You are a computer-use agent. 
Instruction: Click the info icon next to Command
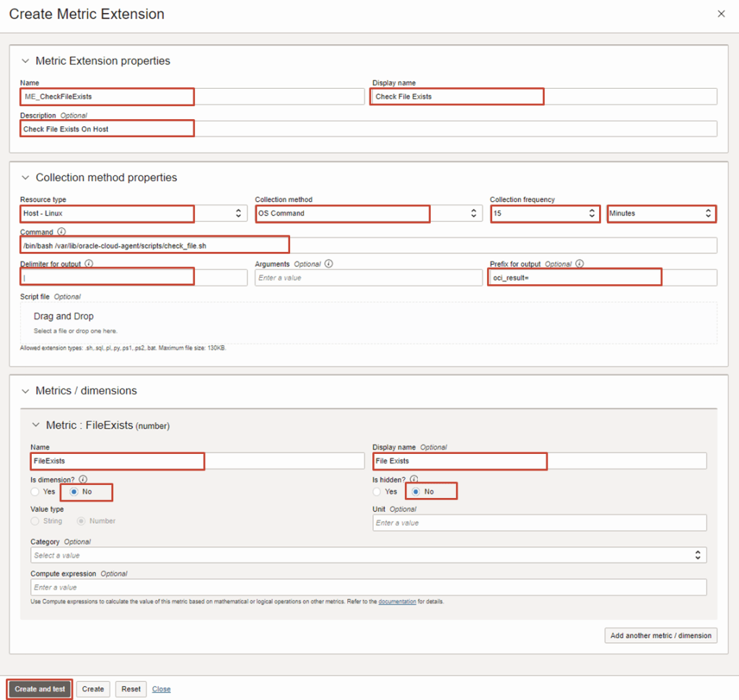[x=61, y=232]
